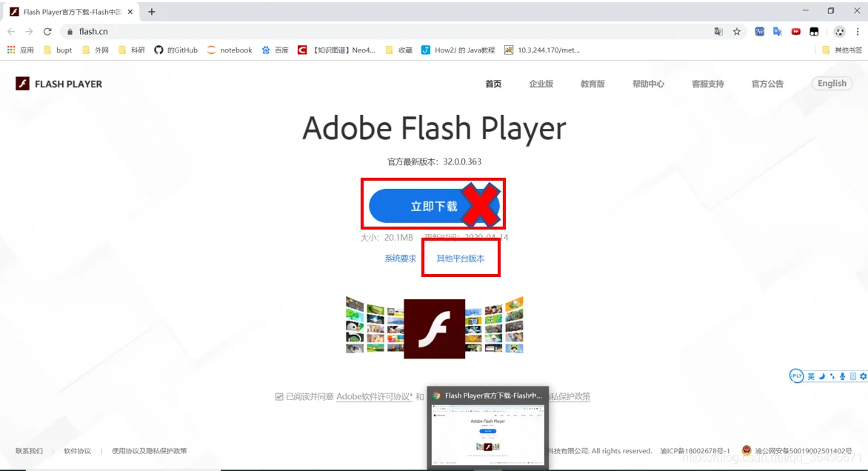The height and width of the screenshot is (471, 868).
Task: Open 客服支持 in the nav bar
Action: coord(707,84)
